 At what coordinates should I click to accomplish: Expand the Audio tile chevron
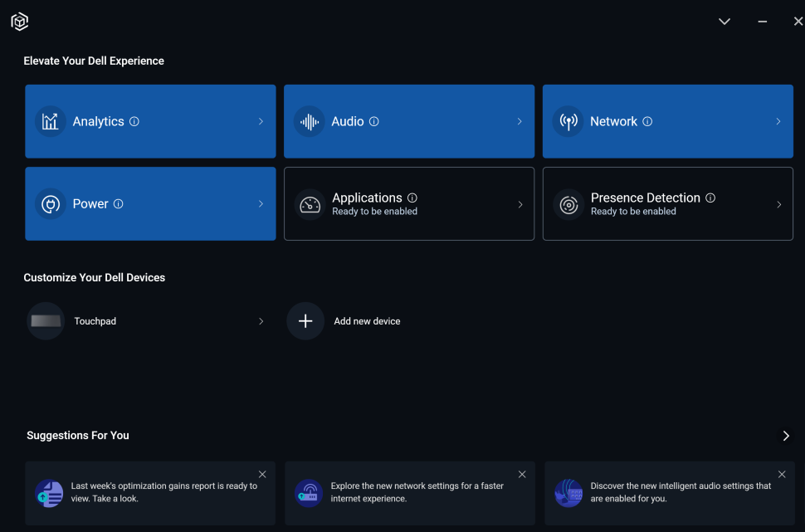(x=520, y=121)
